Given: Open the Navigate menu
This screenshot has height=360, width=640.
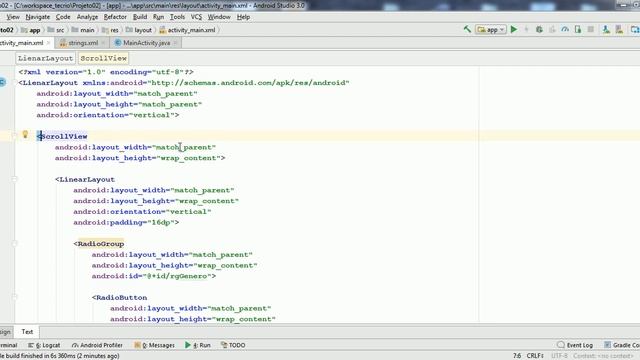Looking at the screenshot, I should [38, 17].
